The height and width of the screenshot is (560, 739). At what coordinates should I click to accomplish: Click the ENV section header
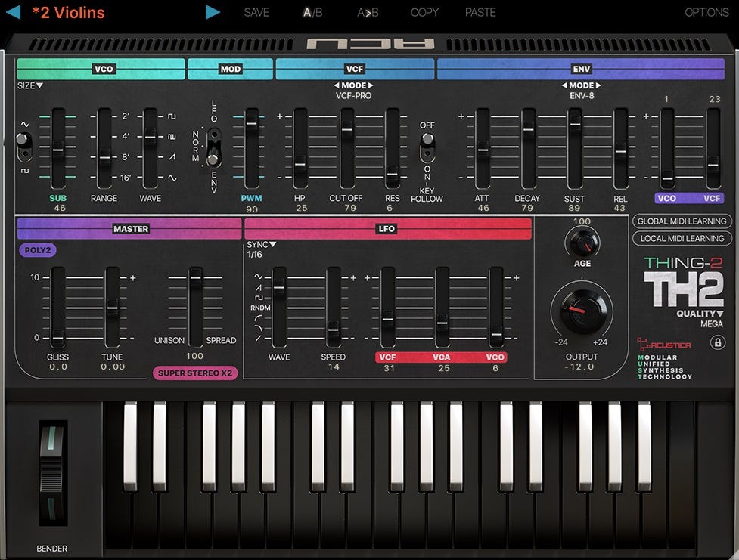(581, 69)
